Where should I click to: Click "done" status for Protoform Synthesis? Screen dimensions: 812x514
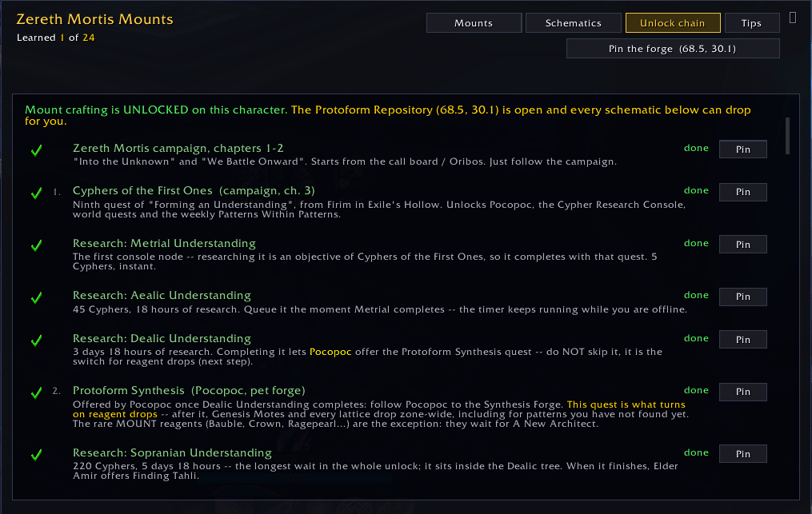tap(696, 390)
